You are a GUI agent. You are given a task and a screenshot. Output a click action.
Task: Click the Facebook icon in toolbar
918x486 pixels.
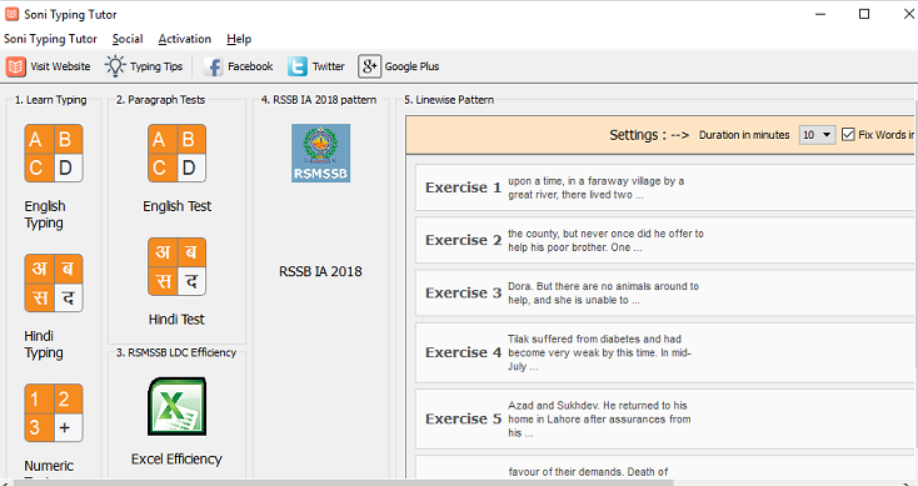[x=214, y=67]
